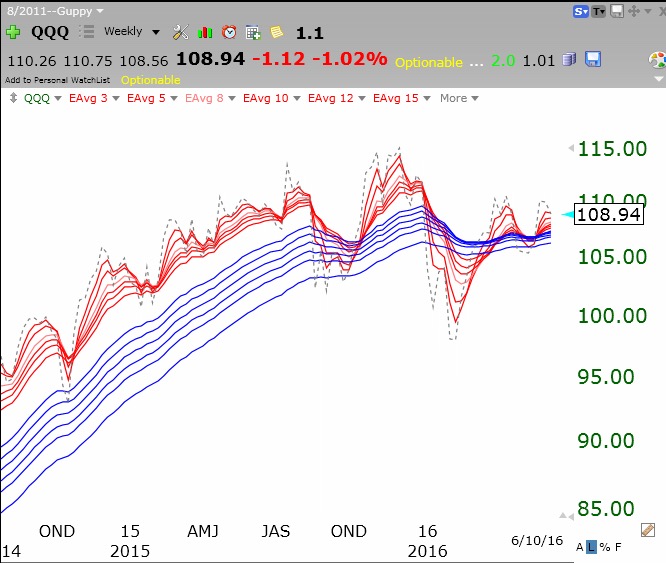Open the blue S dropdown button

581,11
